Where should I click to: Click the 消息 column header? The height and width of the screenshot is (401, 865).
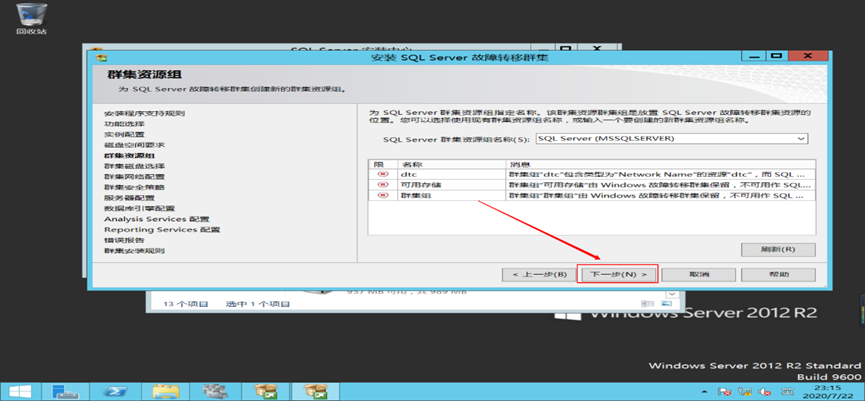pos(660,164)
